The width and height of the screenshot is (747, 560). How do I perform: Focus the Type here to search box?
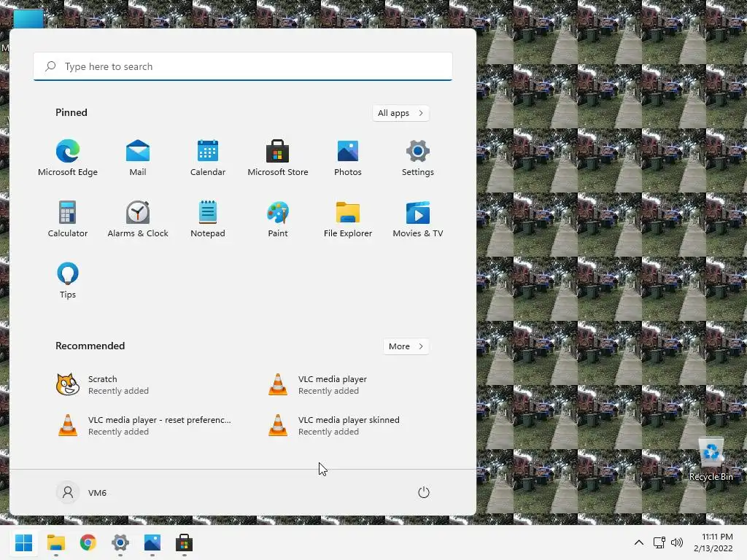click(x=242, y=66)
